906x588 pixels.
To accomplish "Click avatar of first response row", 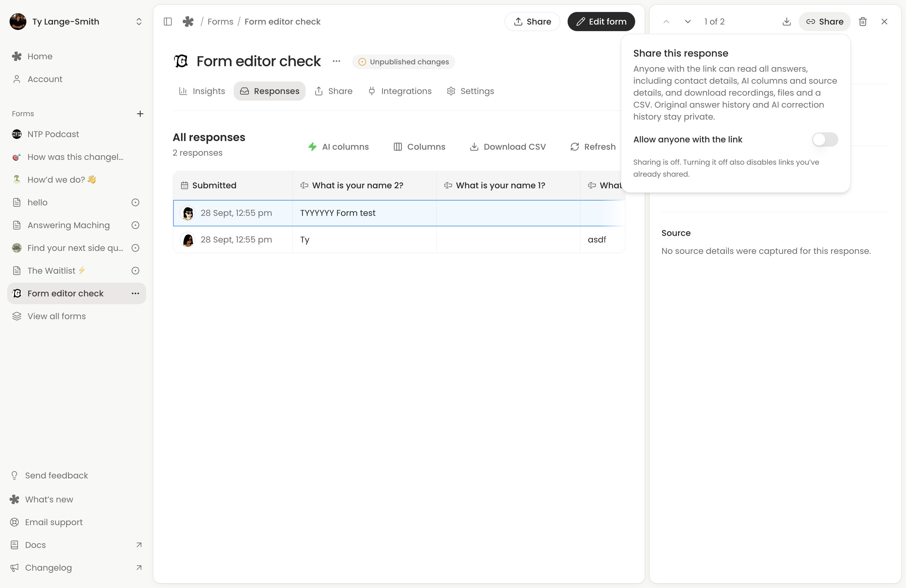I will (188, 213).
